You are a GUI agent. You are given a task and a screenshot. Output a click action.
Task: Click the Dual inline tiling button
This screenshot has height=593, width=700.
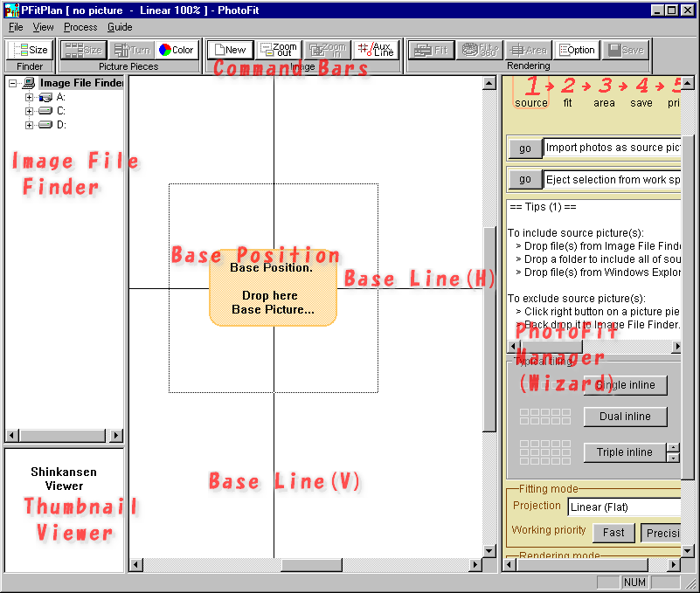click(626, 417)
